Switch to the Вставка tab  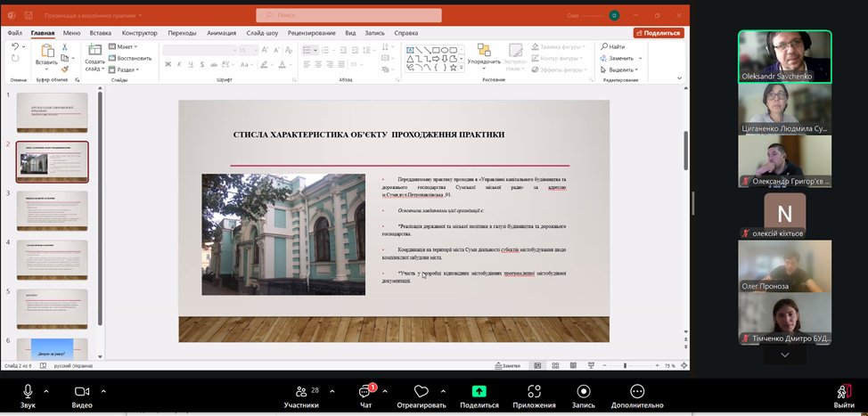100,33
